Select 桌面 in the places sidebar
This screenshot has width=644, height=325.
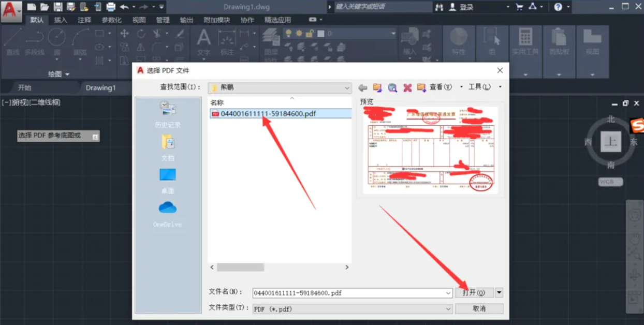tap(168, 180)
